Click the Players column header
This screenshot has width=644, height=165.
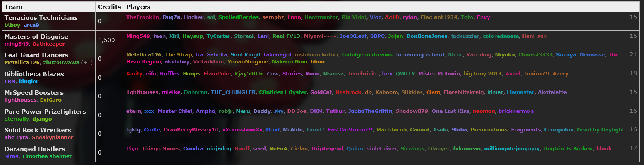381,7
